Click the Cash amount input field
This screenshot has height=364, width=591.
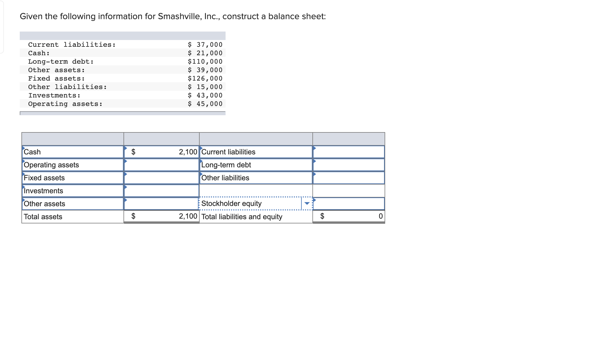[x=162, y=152]
